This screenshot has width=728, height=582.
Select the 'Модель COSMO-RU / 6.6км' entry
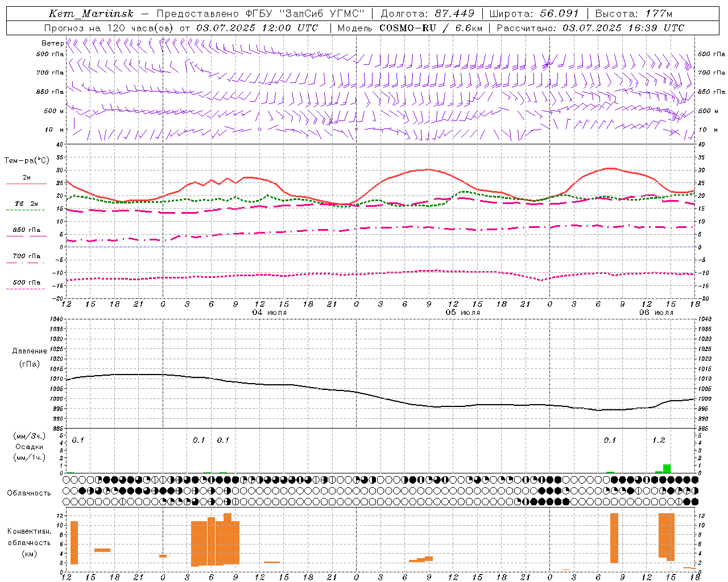point(410,28)
